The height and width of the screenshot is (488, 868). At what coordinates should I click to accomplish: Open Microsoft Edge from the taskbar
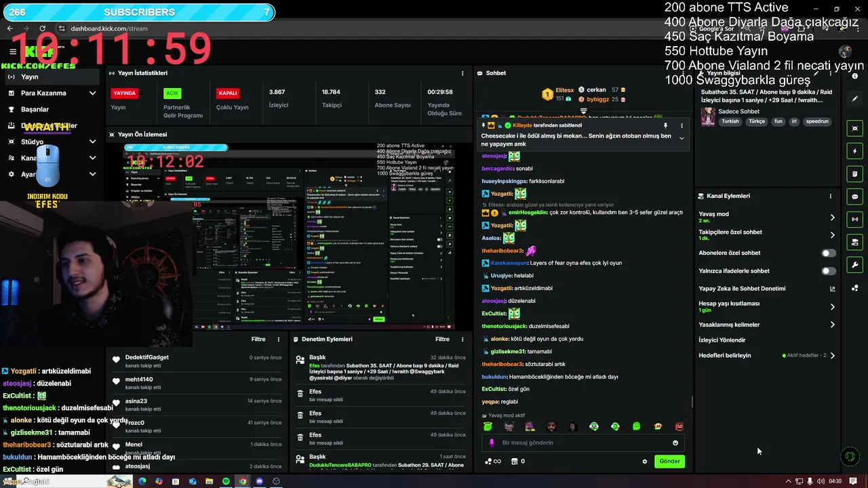pos(142,481)
